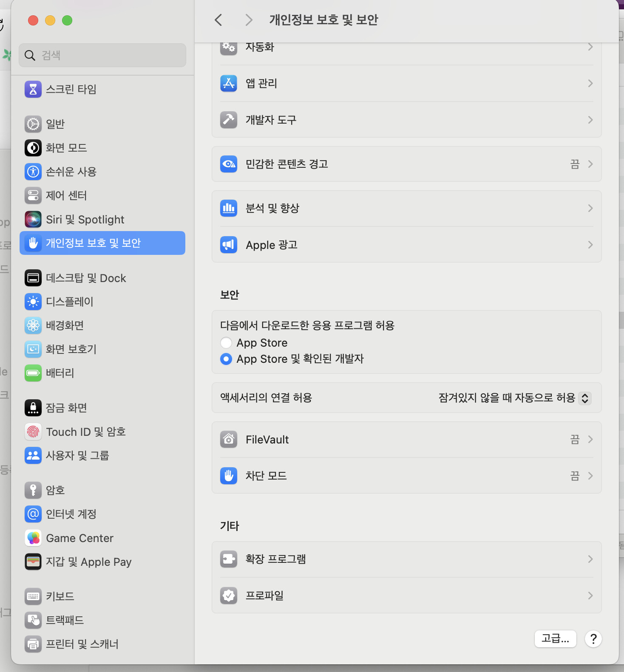Expand the 자동화 row chevron
The image size is (624, 672).
click(590, 47)
